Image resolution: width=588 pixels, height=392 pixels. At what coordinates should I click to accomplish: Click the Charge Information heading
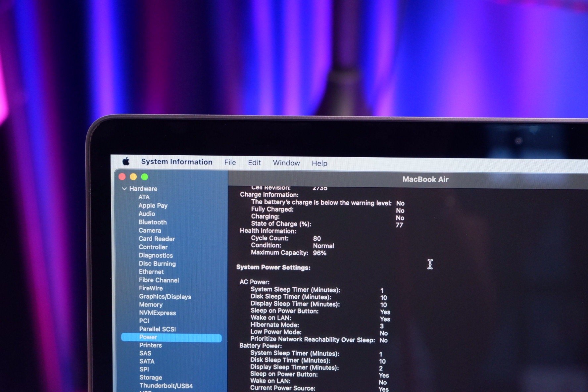269,195
